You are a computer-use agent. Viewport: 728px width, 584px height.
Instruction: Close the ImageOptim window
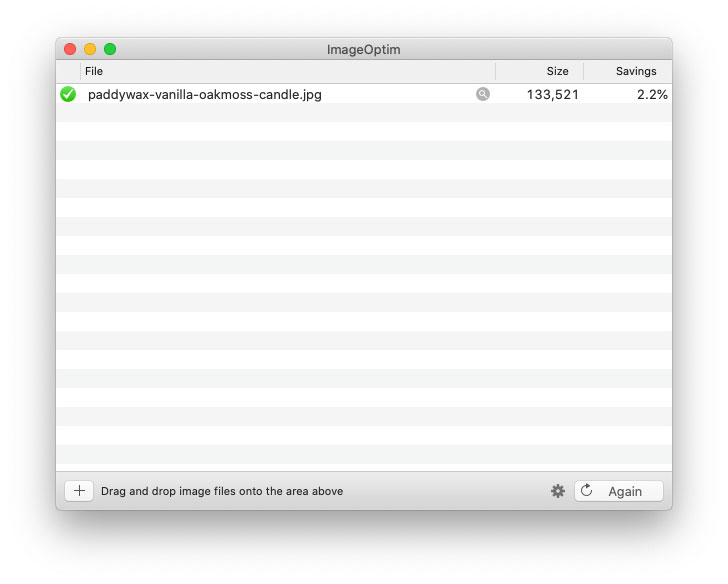pyautogui.click(x=70, y=49)
